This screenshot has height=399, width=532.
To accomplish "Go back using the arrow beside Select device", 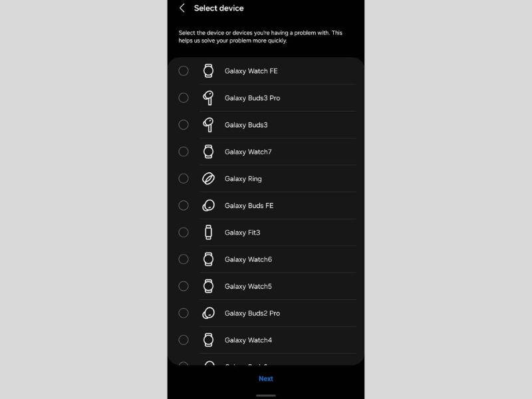I will [182, 8].
